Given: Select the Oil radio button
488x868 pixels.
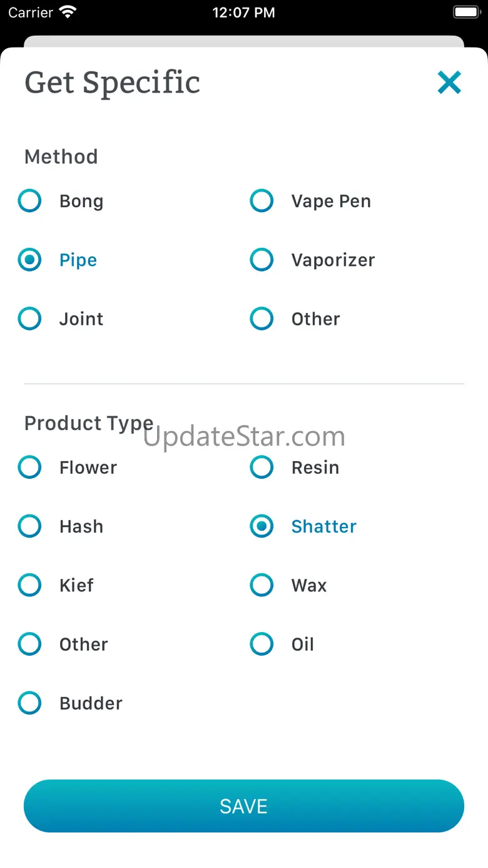Looking at the screenshot, I should 262,644.
